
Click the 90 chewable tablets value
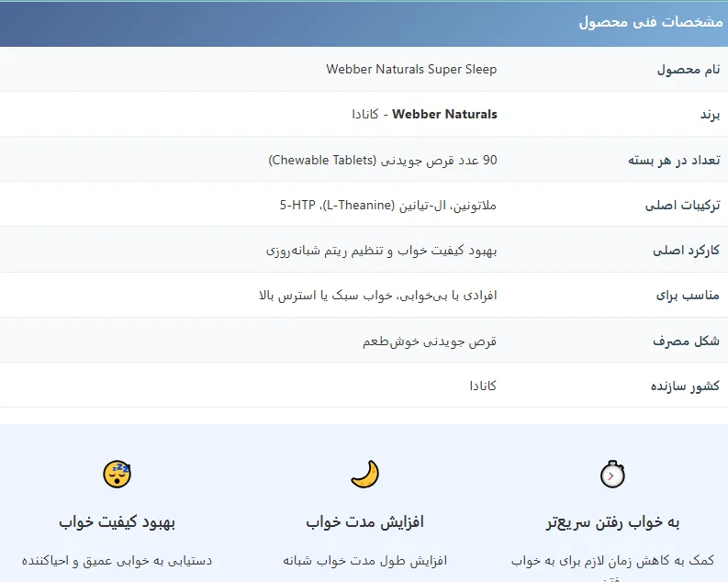tap(383, 160)
